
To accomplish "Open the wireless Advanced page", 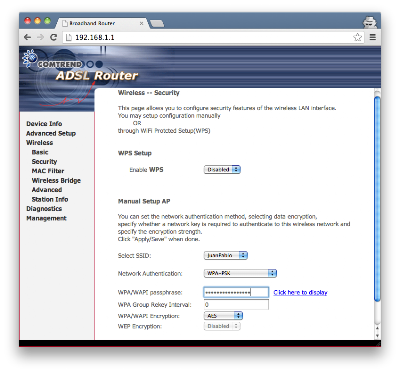I will (47, 190).
